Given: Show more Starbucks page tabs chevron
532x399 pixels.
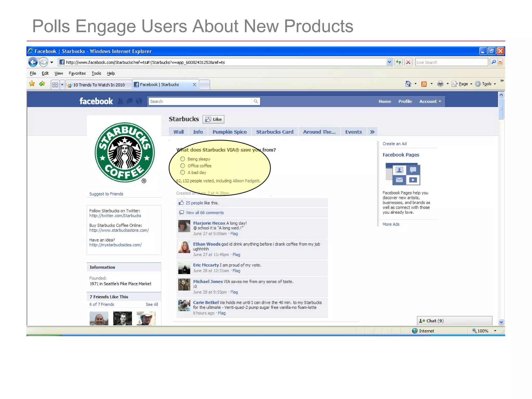Looking at the screenshot, I should [372, 132].
